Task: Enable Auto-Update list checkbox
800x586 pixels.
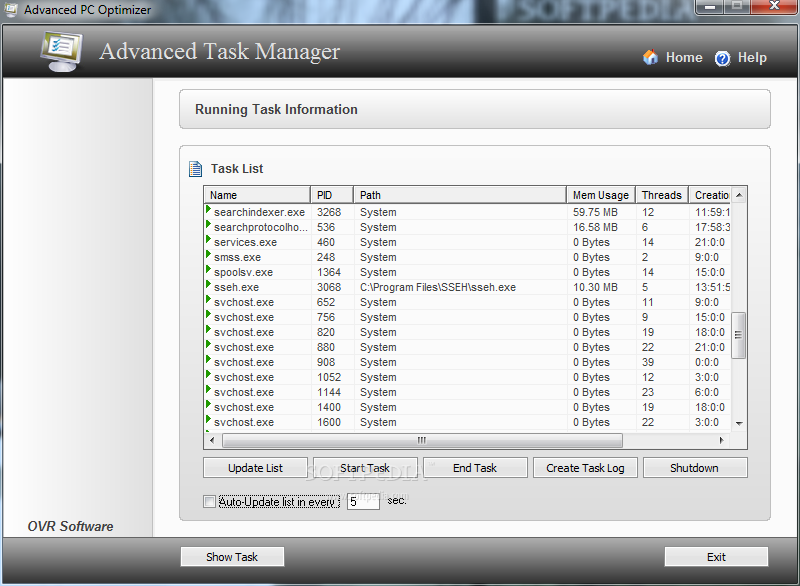Action: [209, 501]
